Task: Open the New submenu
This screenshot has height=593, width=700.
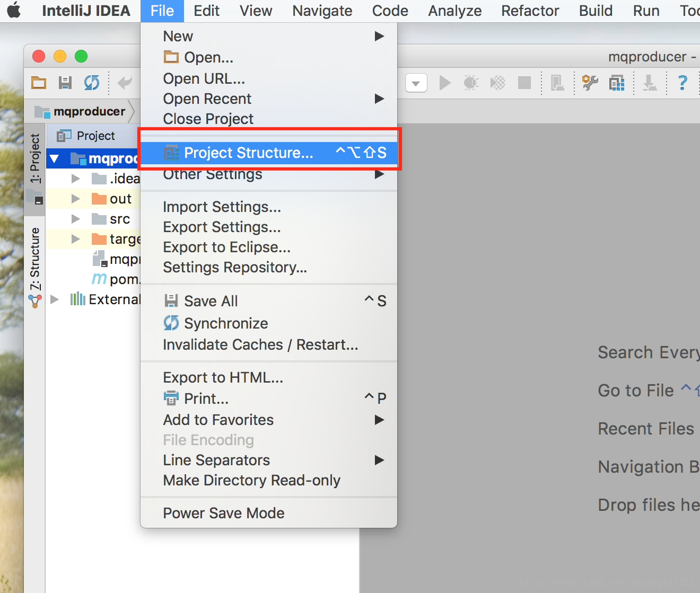Action: (x=269, y=36)
